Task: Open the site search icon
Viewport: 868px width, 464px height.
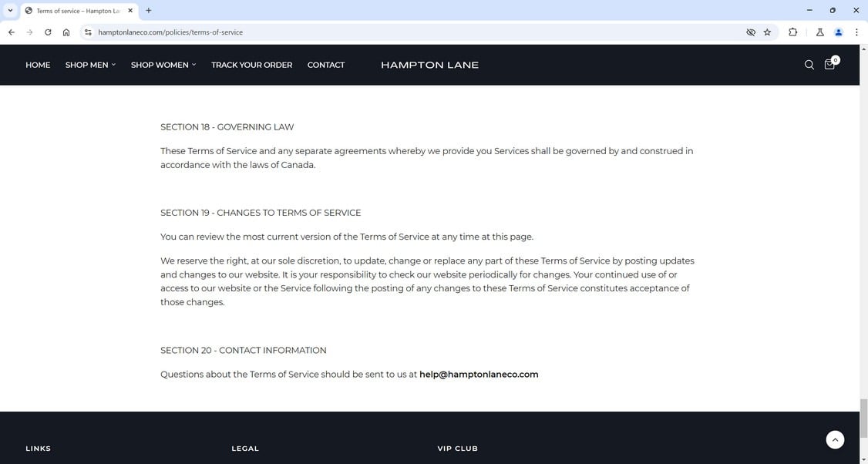Action: [x=809, y=65]
